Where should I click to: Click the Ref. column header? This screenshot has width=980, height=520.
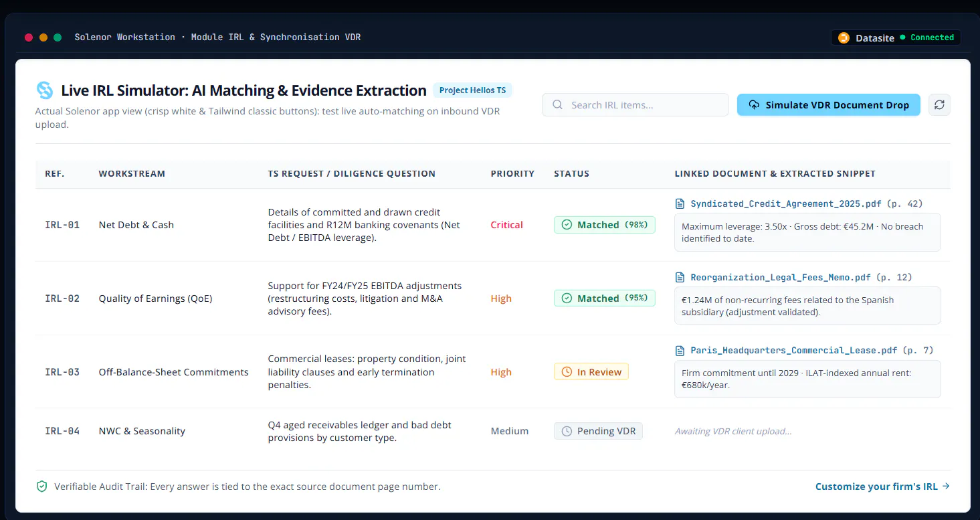[55, 173]
